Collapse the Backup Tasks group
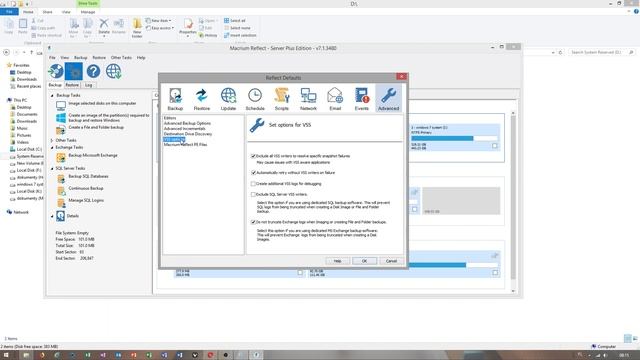The image size is (640, 360). 52,96
